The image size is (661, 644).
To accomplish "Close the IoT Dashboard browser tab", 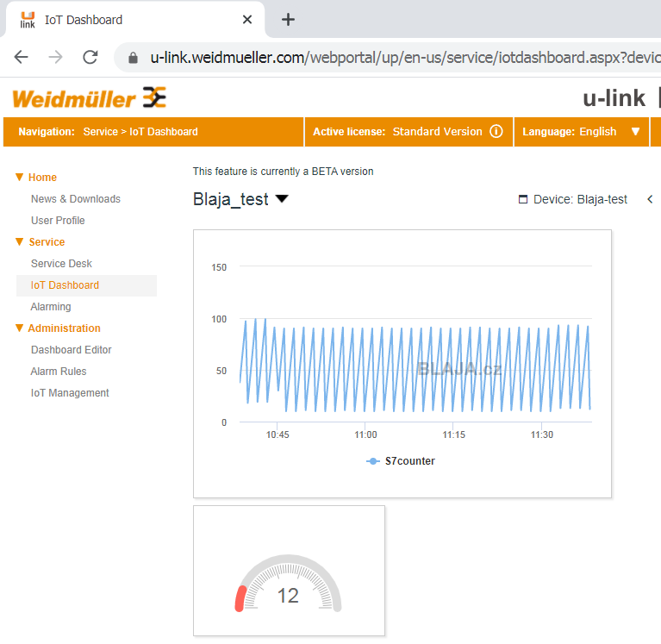I will 247,20.
